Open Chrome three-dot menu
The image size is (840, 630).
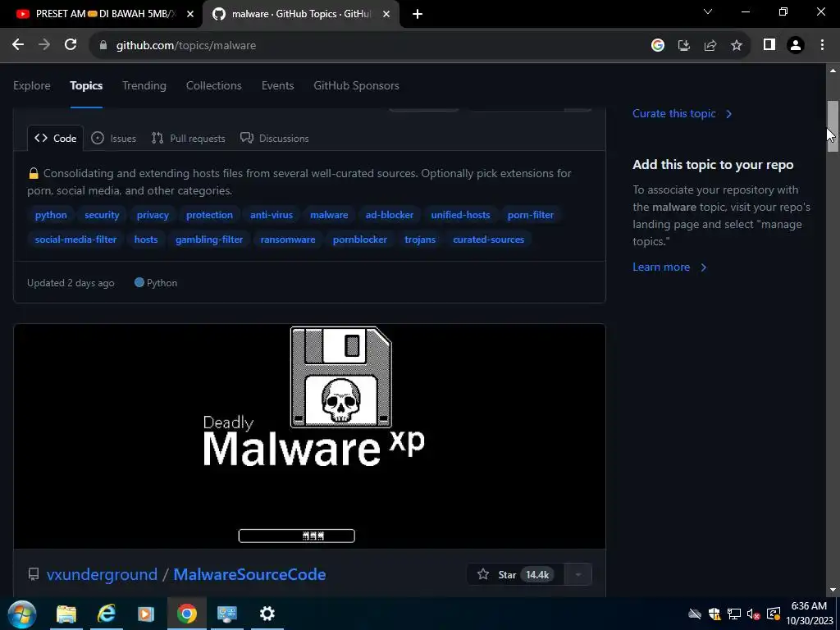click(822, 45)
